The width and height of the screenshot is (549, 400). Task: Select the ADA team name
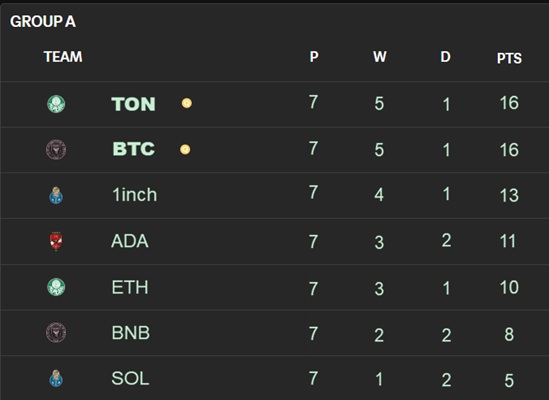click(130, 241)
